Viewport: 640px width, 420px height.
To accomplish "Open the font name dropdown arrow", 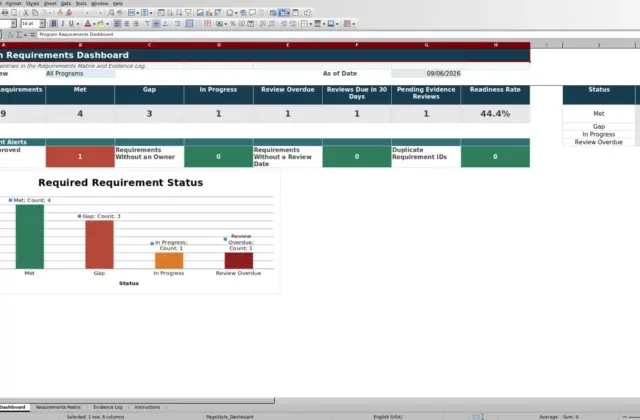I will pos(13,24).
